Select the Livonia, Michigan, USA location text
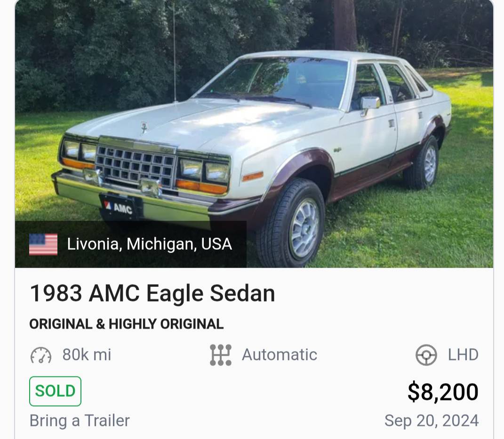This screenshot has height=439, width=504. [x=150, y=244]
